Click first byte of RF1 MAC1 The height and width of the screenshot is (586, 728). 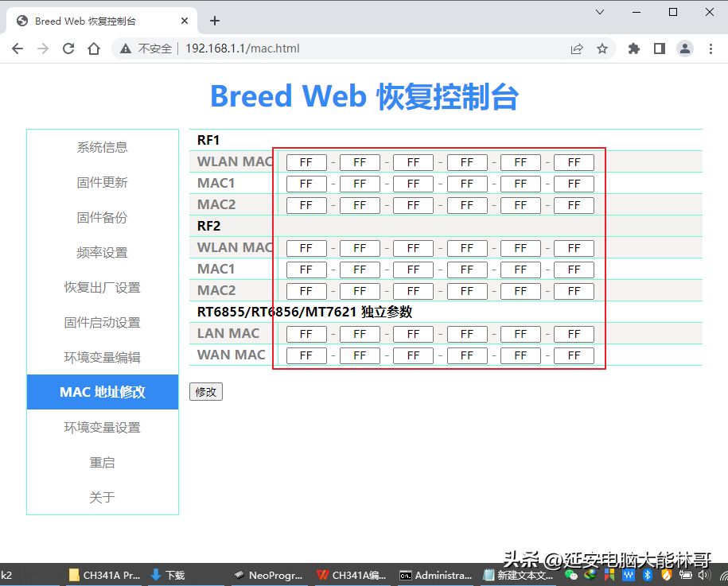pyautogui.click(x=306, y=184)
